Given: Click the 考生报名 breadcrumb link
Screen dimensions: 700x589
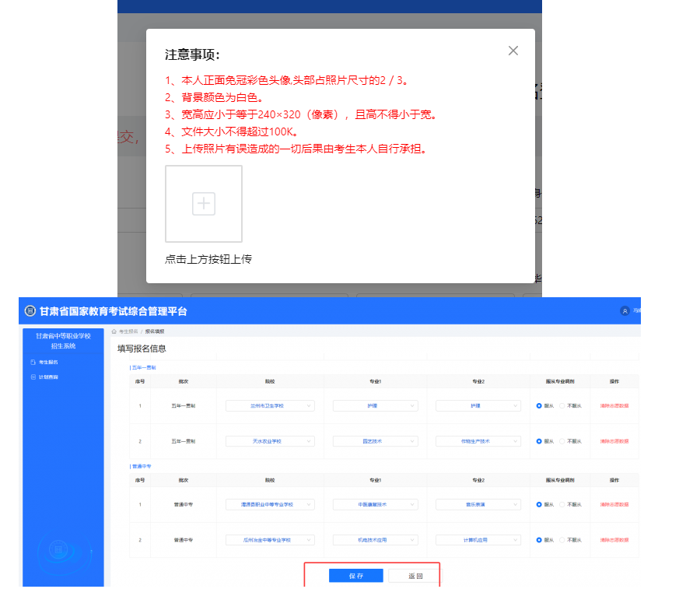Looking at the screenshot, I should pos(129,331).
